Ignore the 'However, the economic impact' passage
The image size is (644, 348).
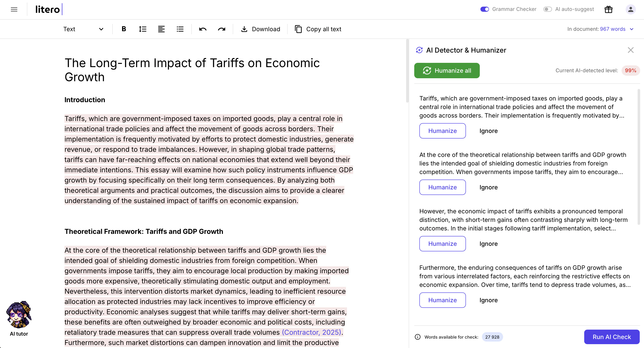click(x=489, y=244)
